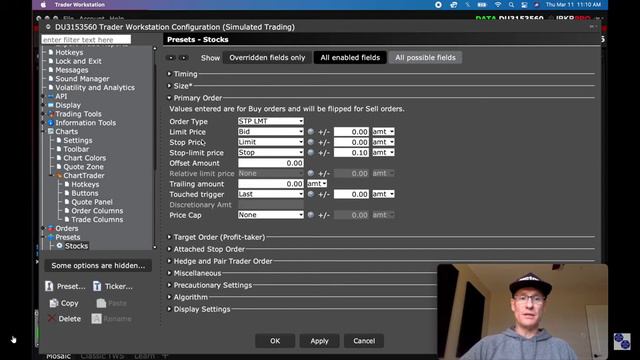Click the Display tree icon
The width and height of the screenshot is (640, 360).
click(51, 105)
